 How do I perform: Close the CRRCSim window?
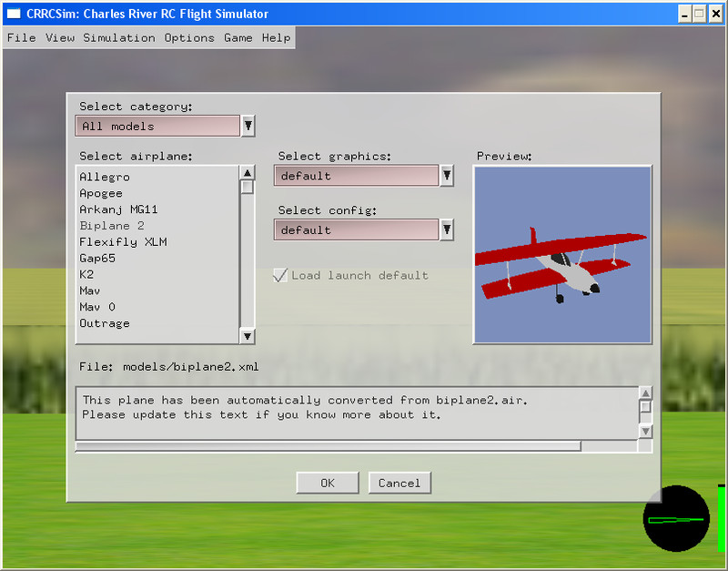click(x=716, y=14)
